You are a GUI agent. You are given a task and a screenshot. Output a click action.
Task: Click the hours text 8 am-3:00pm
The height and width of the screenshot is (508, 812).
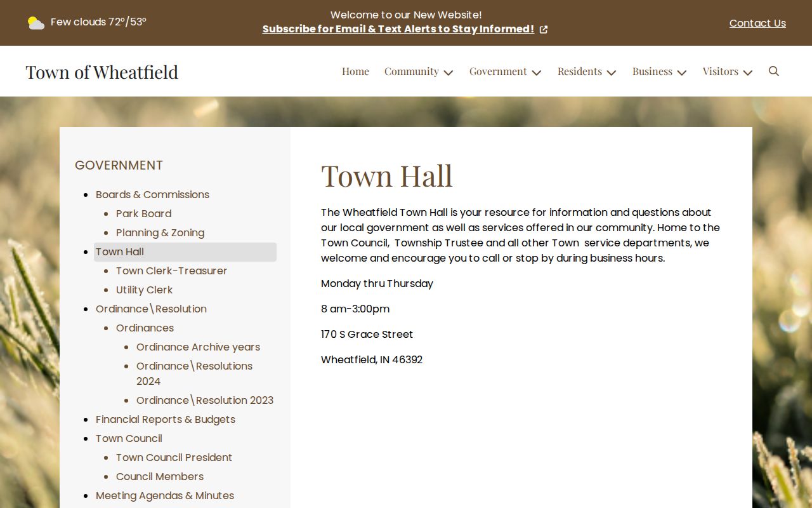(x=355, y=309)
